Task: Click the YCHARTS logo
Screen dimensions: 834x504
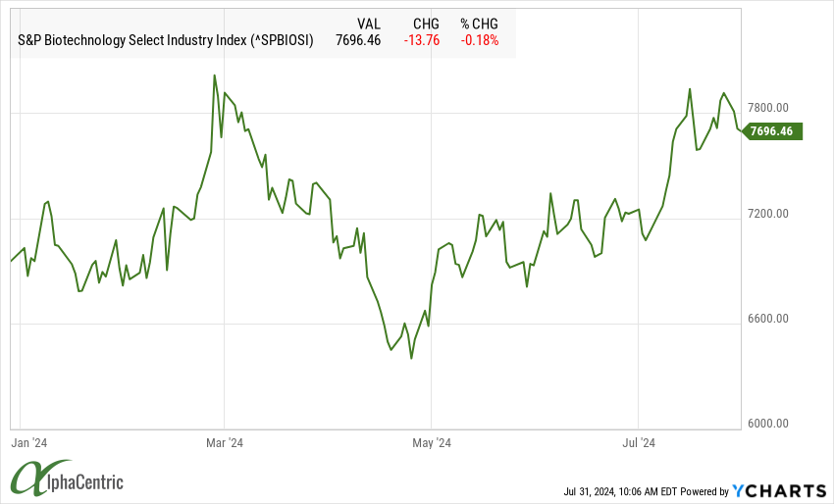Action: (x=779, y=490)
